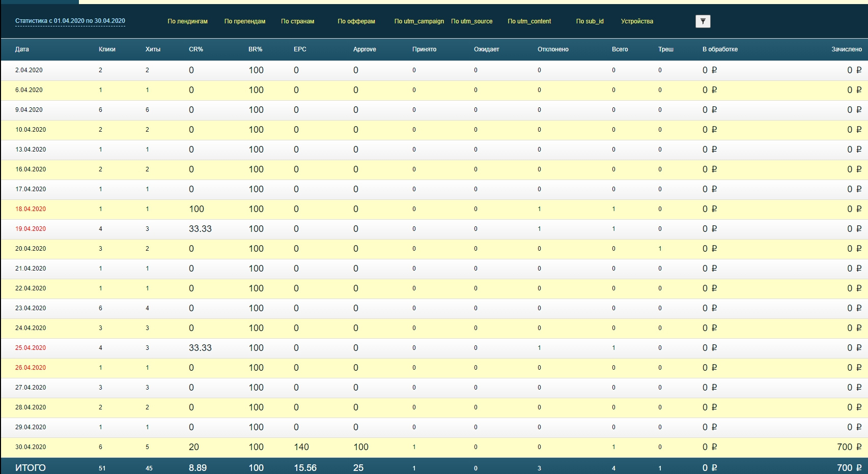Show the По sub_id breakdown
Image resolution: width=868 pixels, height=474 pixels.
point(590,21)
